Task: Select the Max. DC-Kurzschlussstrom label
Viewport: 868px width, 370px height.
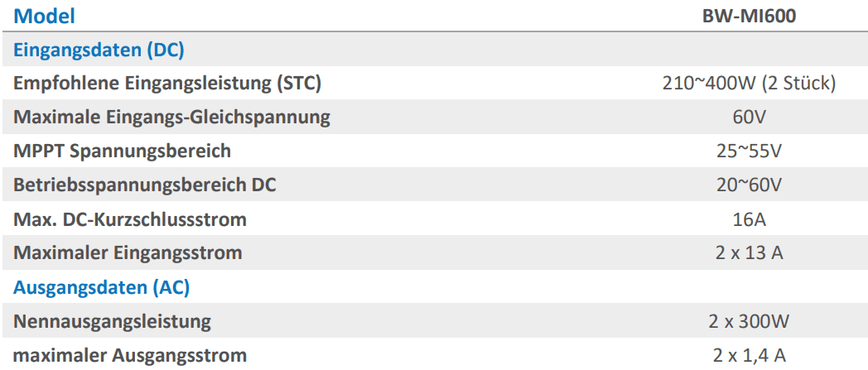Action: tap(129, 219)
